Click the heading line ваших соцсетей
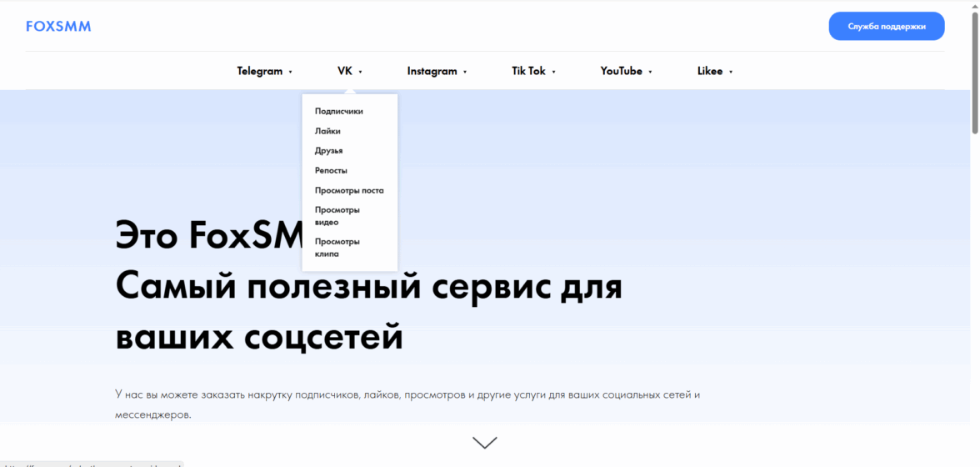This screenshot has height=467, width=980. click(x=259, y=337)
